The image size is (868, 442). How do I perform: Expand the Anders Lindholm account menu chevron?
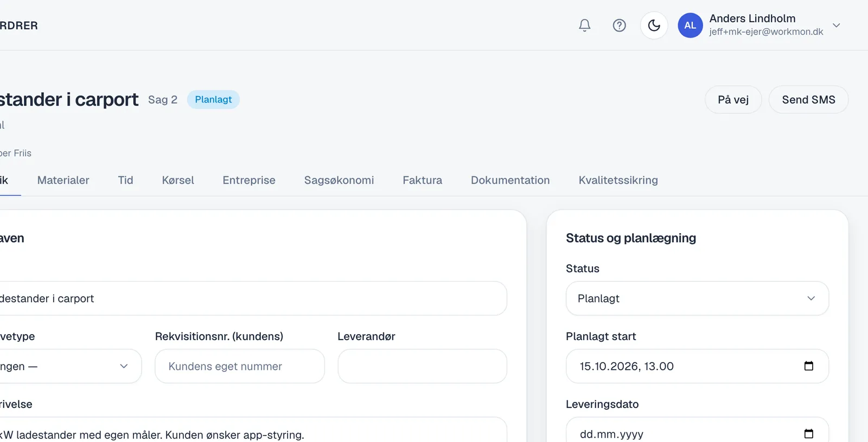click(836, 25)
